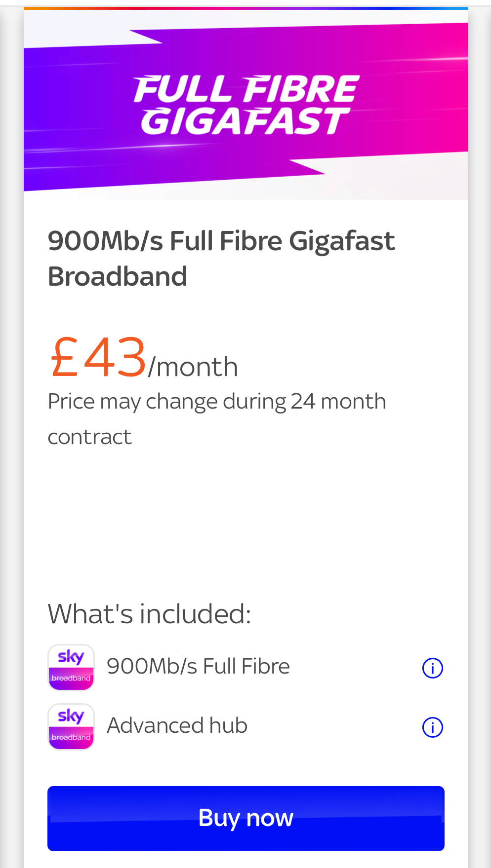Click the word contract below the price

89,437
